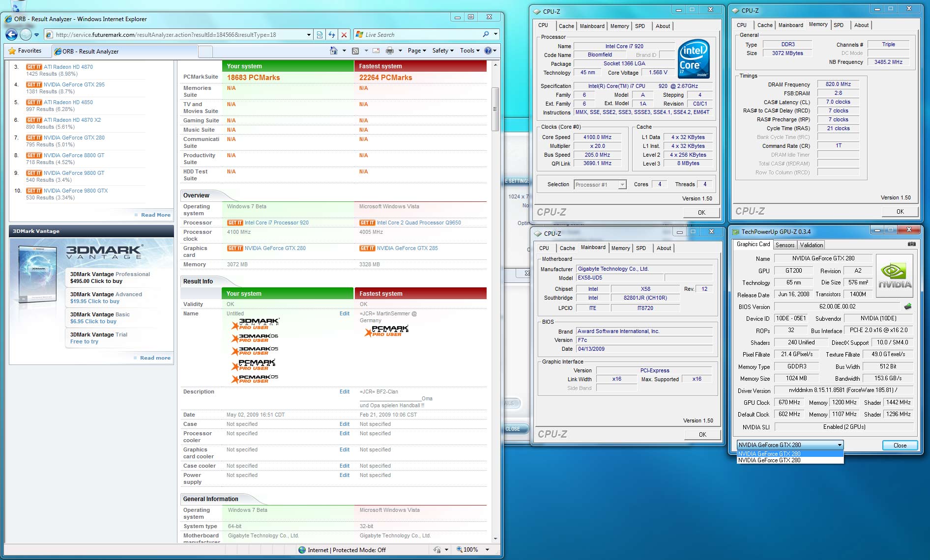Click the NVIDIA logo in GPU-Z

click(895, 276)
